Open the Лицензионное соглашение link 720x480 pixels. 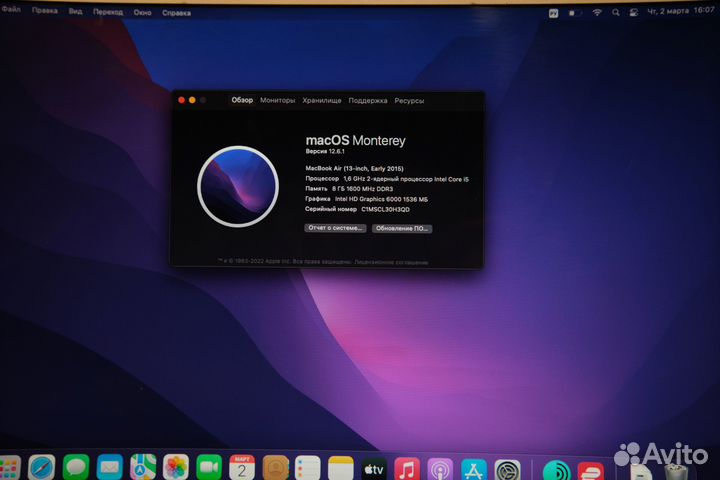coord(391,262)
